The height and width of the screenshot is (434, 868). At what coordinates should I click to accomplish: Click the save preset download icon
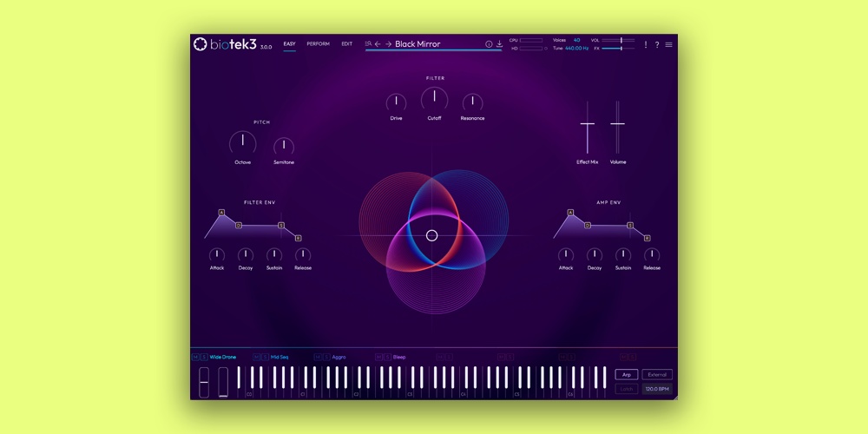[x=499, y=44]
